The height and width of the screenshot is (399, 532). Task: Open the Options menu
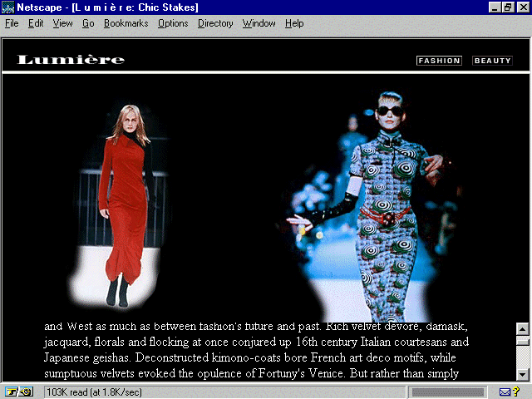(173, 23)
